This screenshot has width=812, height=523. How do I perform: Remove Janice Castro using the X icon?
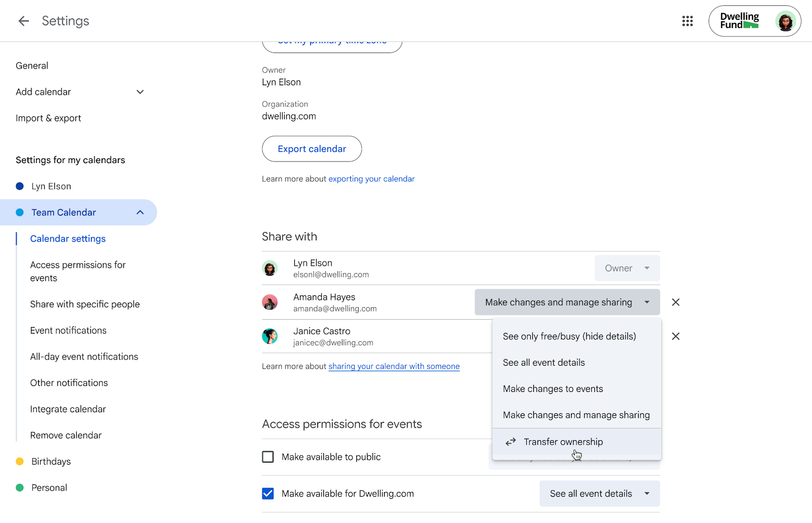tap(675, 336)
